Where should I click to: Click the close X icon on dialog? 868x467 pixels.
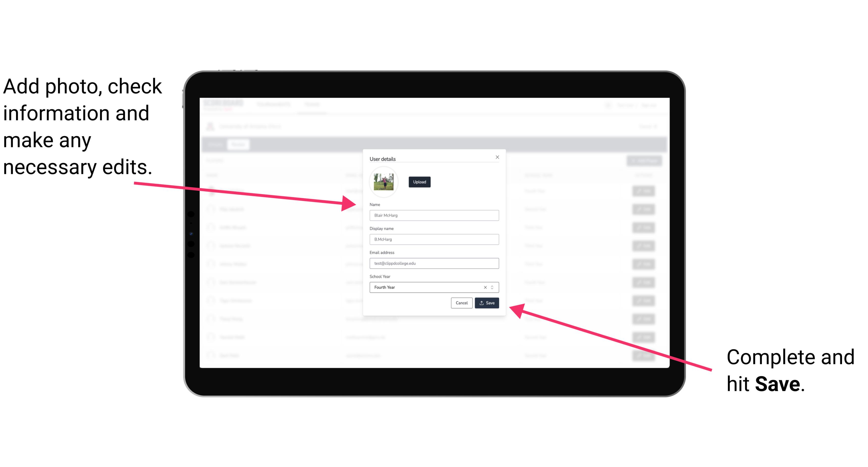(x=498, y=157)
